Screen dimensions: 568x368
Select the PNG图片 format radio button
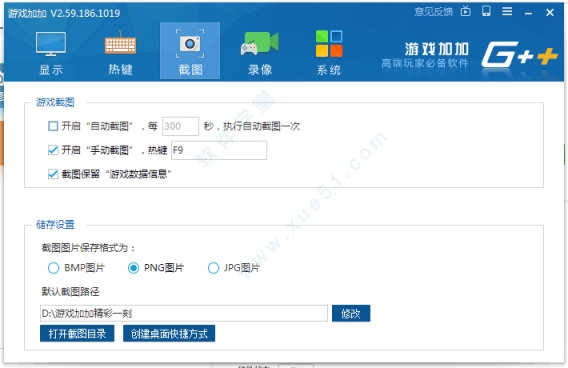pos(133,268)
